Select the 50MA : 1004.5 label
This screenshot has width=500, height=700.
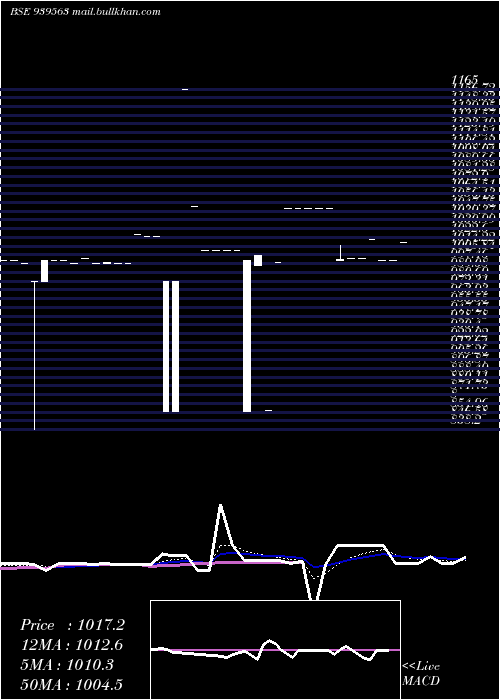click(x=71, y=684)
